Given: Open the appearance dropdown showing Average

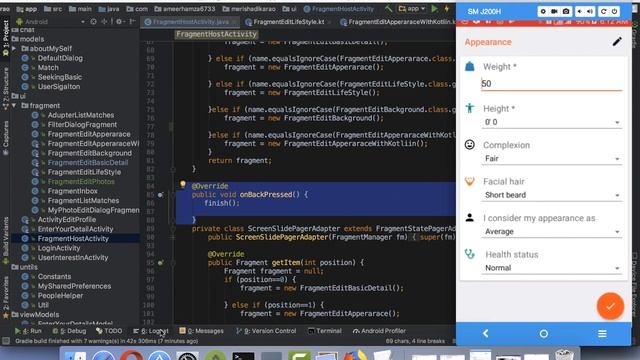Looking at the screenshot, I should (x=551, y=231).
